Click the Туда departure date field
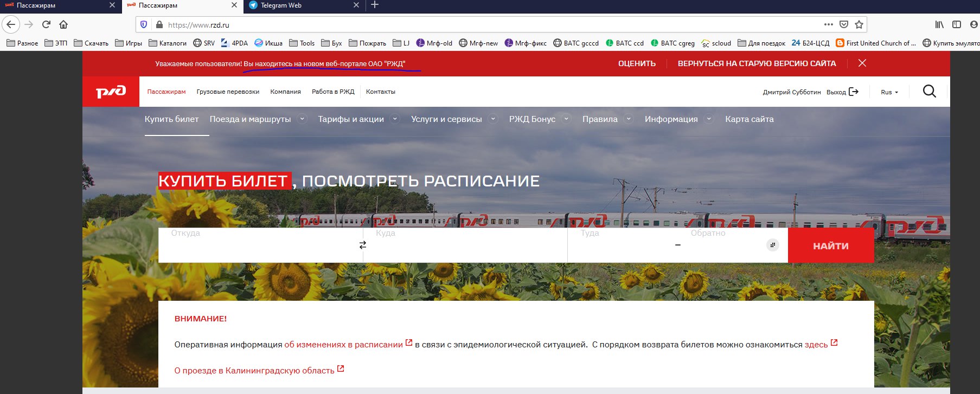 click(620, 245)
